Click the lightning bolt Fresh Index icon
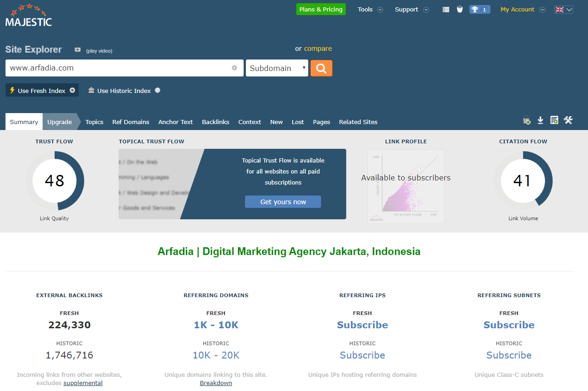The width and height of the screenshot is (588, 391). 12,90
